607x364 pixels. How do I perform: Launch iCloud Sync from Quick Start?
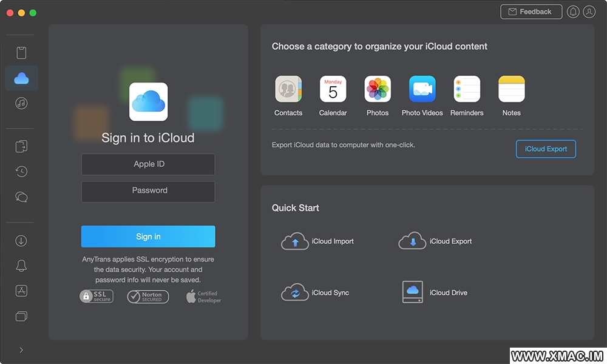coord(315,293)
